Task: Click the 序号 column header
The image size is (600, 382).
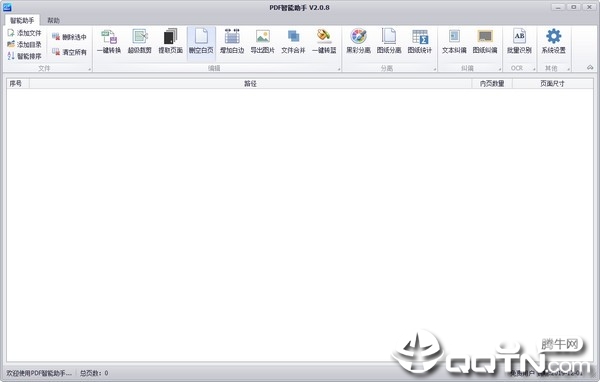Action: 18,83
